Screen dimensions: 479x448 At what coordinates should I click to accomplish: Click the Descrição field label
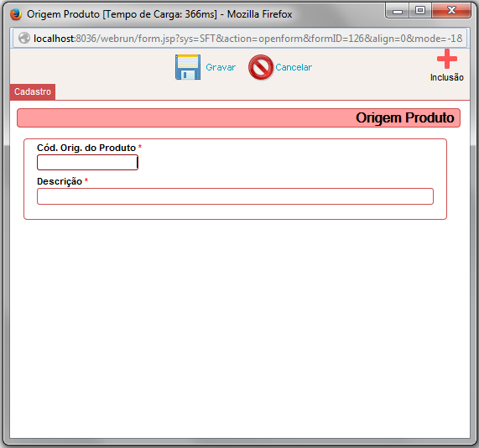click(60, 181)
